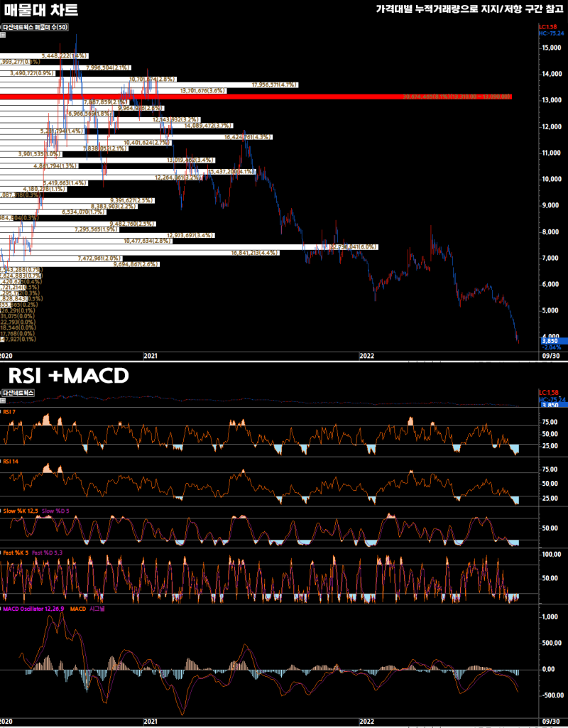
Task: Select 다산네트웍스 label in RSI +MACD chart
Action: coord(18,392)
